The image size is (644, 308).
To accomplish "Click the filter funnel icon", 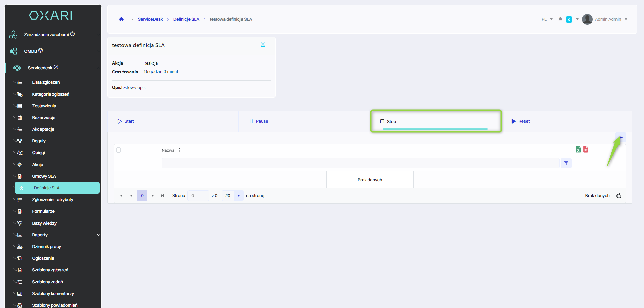I will click(566, 163).
